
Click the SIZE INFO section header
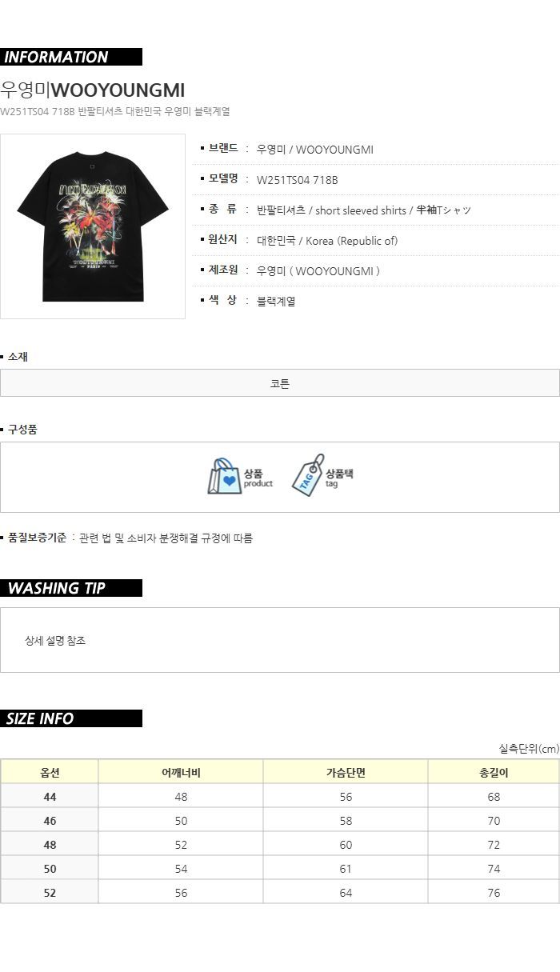click(71, 718)
